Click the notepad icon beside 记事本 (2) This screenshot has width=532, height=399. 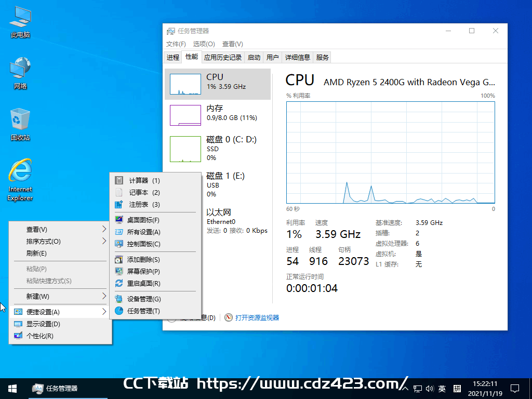119,192
